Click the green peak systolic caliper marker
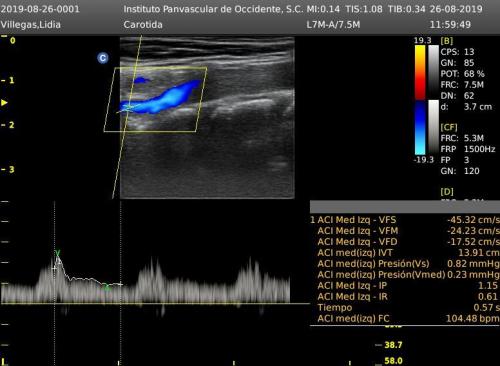 [x=58, y=254]
